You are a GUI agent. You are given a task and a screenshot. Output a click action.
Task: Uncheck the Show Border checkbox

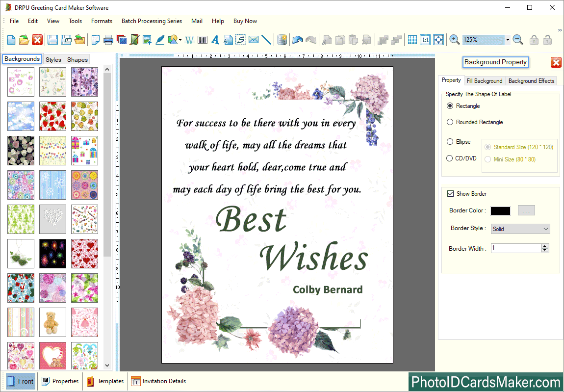tap(451, 194)
